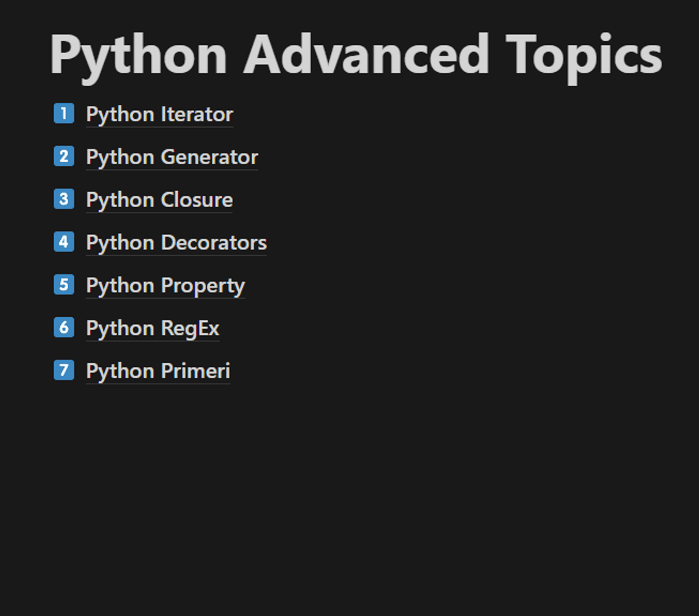Follow the Python Property link

point(165,286)
